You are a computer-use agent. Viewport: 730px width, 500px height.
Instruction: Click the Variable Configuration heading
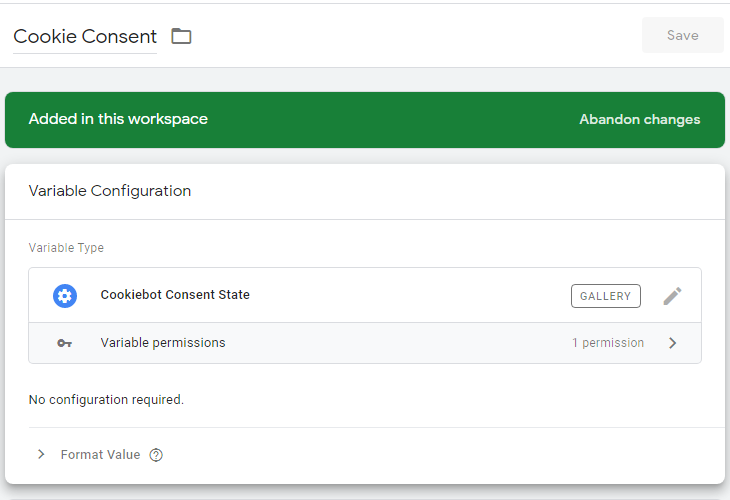coord(110,191)
